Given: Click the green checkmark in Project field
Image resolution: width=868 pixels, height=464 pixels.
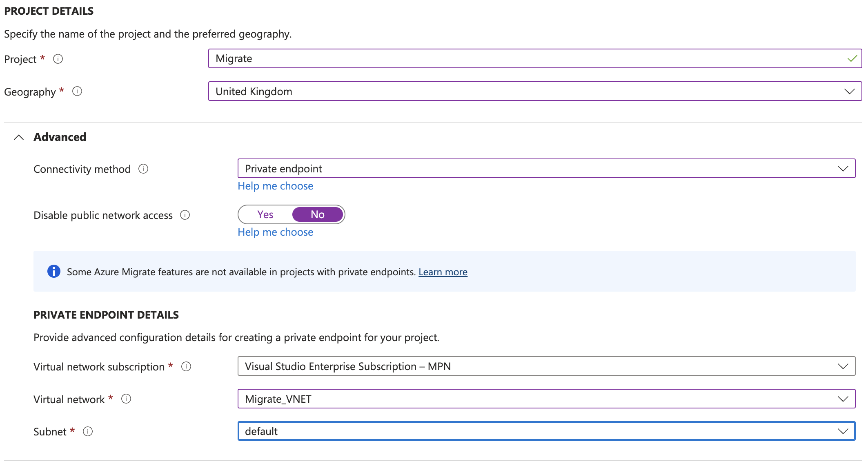Looking at the screenshot, I should (852, 58).
